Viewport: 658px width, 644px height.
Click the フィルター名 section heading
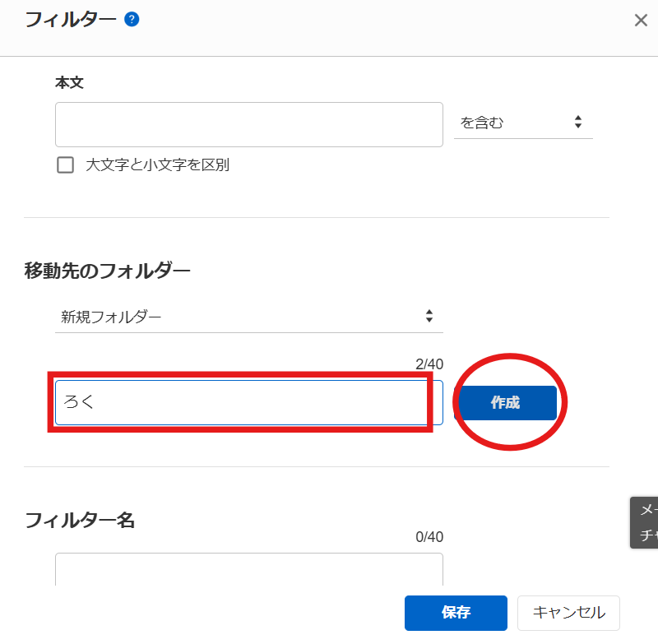[x=80, y=520]
